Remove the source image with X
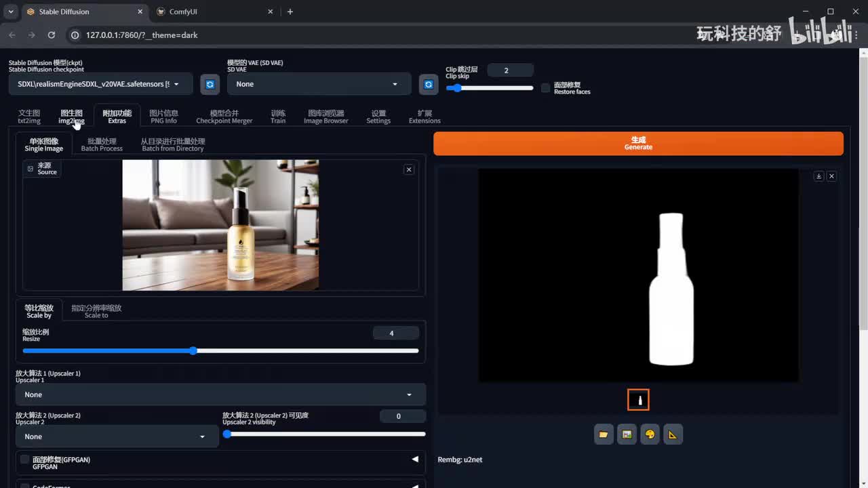The width and height of the screenshot is (868, 488). [x=409, y=169]
